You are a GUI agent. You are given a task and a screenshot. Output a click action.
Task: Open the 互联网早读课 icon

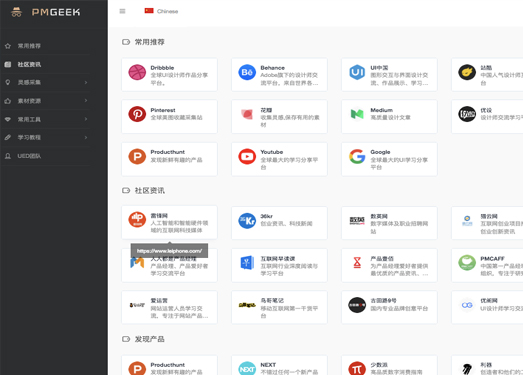tap(247, 263)
